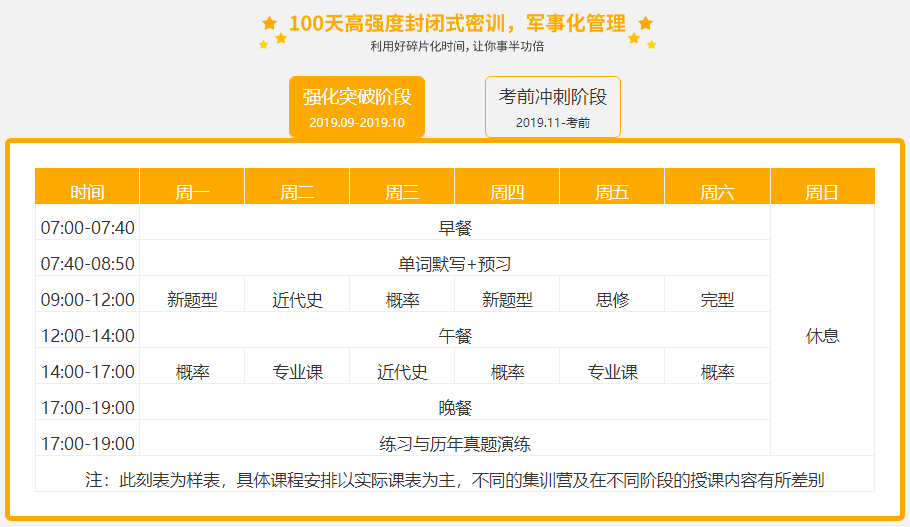The image size is (910, 527).
Task: Click the 完型 class on Saturday morning
Action: click(x=717, y=300)
